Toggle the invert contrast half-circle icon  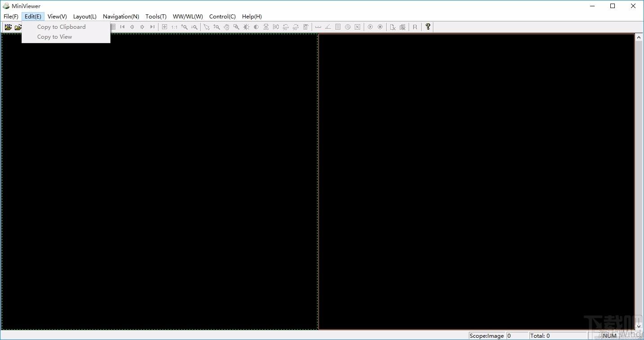coord(256,27)
